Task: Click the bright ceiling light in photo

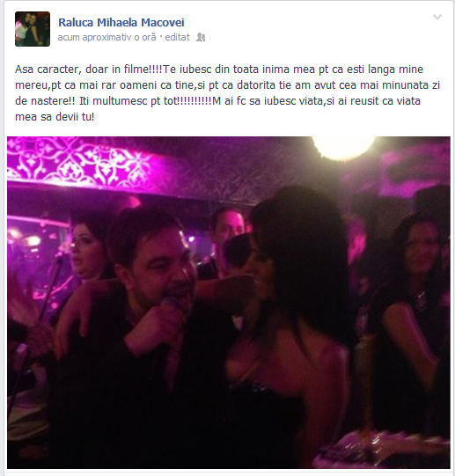Action: tap(343, 146)
